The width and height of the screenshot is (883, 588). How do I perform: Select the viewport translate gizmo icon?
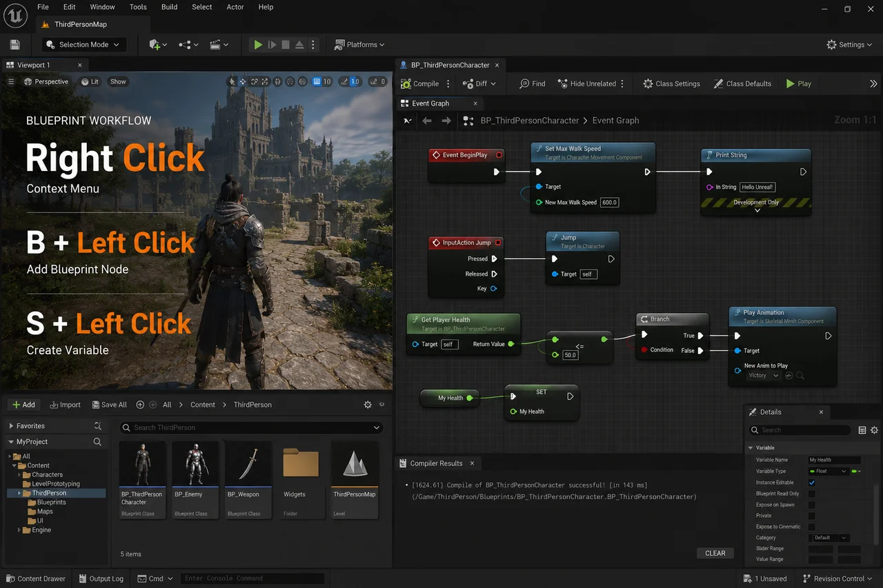243,81
